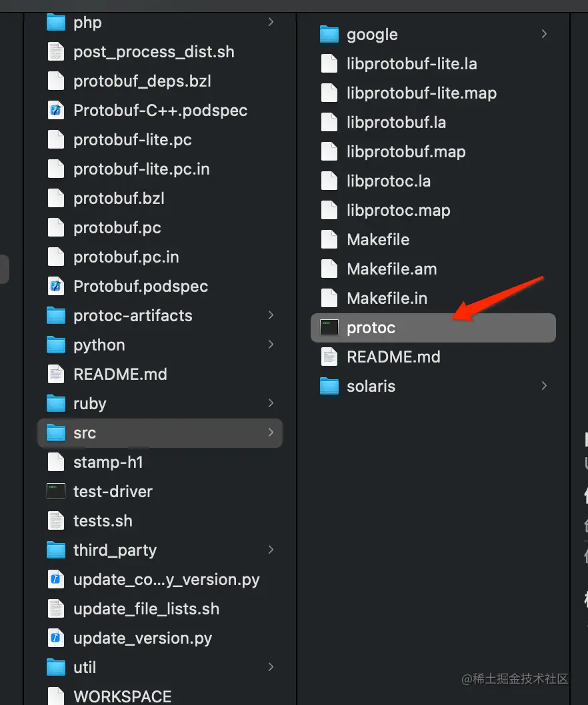Click the ruby folder icon
This screenshot has width=588, height=705.
56,403
